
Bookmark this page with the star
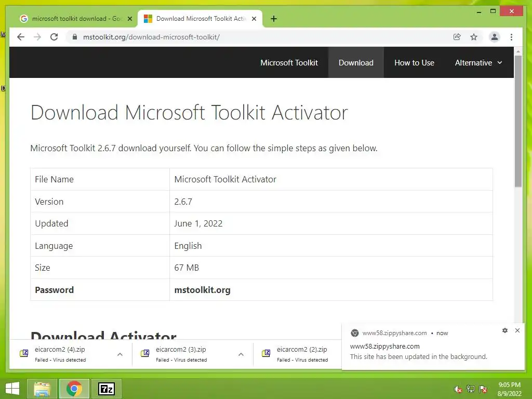pyautogui.click(x=474, y=37)
